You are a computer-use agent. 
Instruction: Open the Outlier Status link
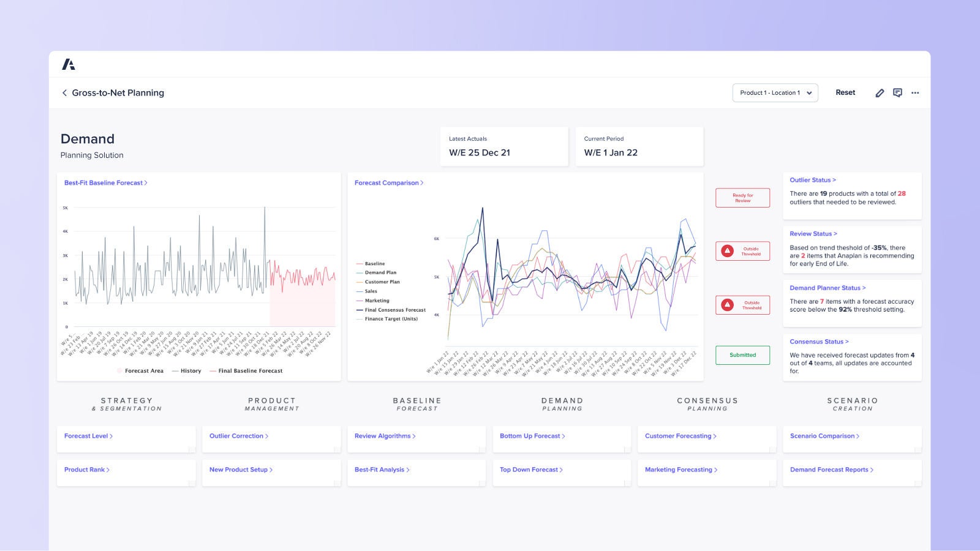click(812, 179)
